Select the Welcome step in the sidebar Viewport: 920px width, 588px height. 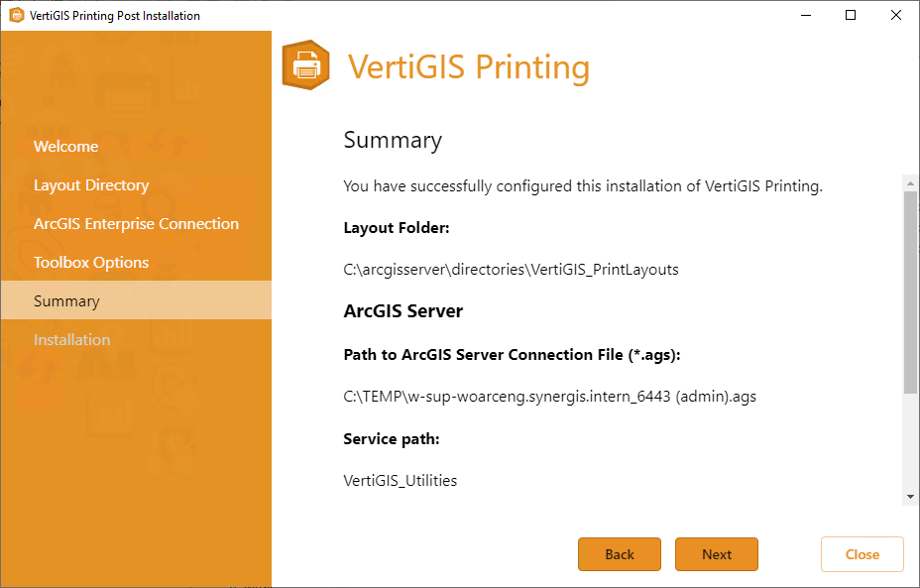[65, 146]
